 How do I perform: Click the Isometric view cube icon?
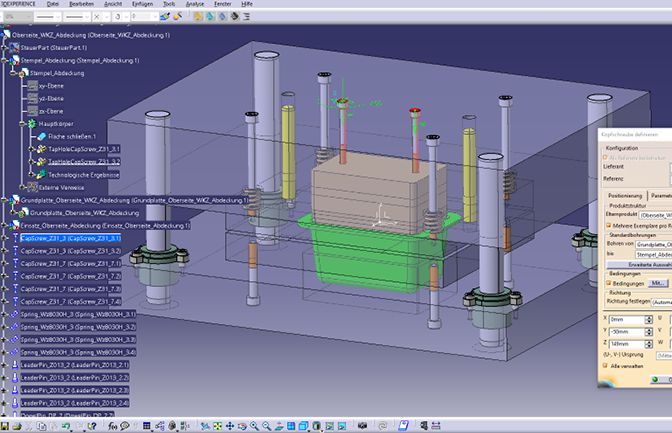pyautogui.click(x=303, y=426)
